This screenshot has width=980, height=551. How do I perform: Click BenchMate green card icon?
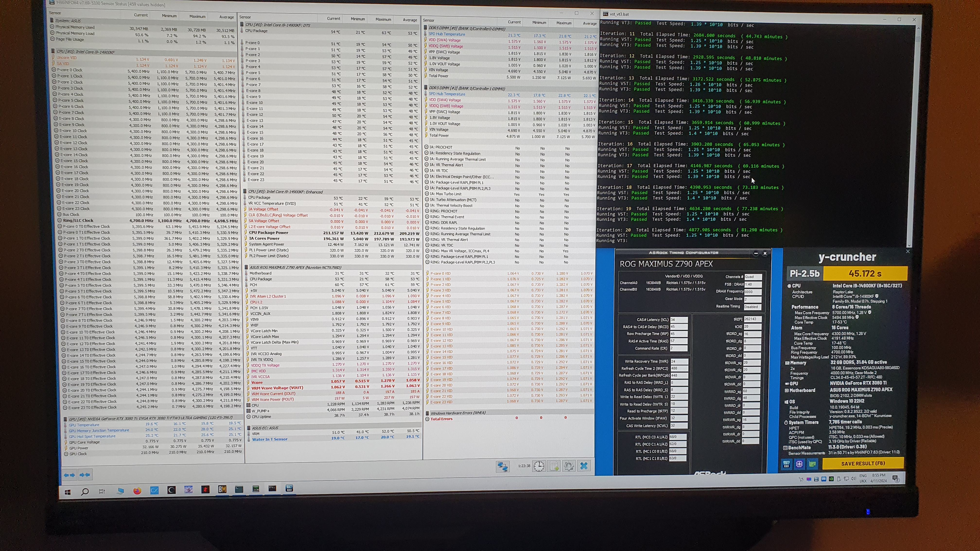click(812, 464)
